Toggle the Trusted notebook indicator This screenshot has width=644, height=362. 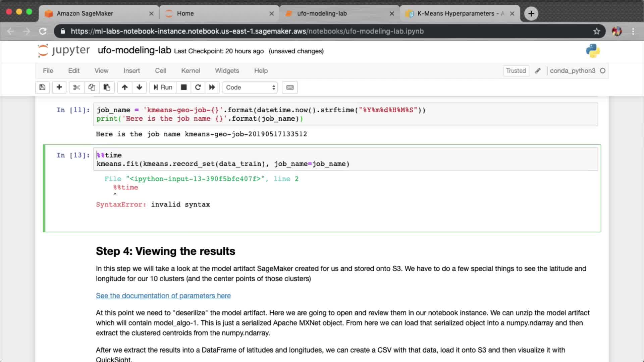(x=516, y=71)
